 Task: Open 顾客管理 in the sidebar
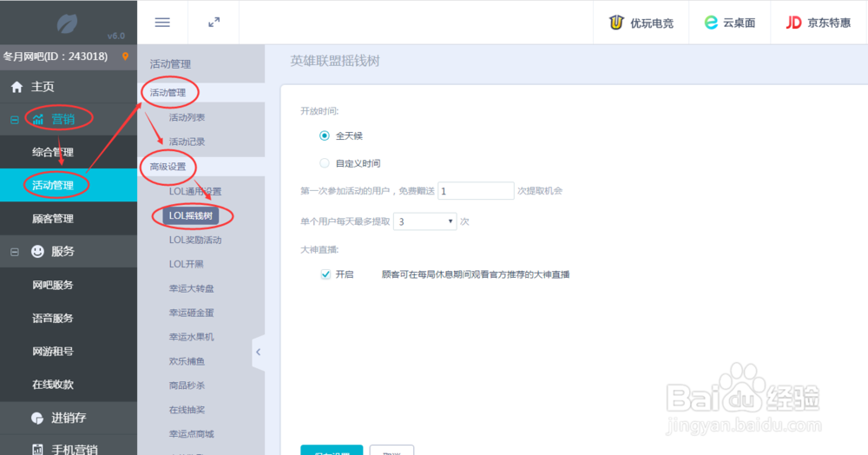[53, 219]
